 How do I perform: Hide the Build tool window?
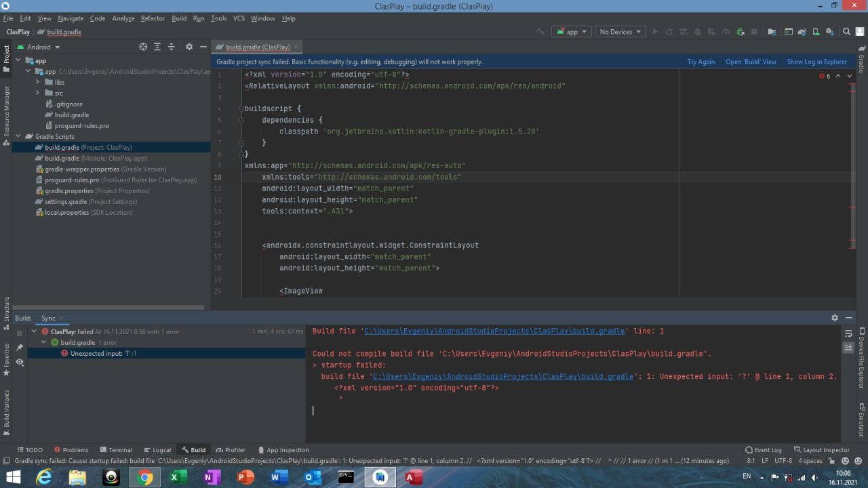point(848,318)
